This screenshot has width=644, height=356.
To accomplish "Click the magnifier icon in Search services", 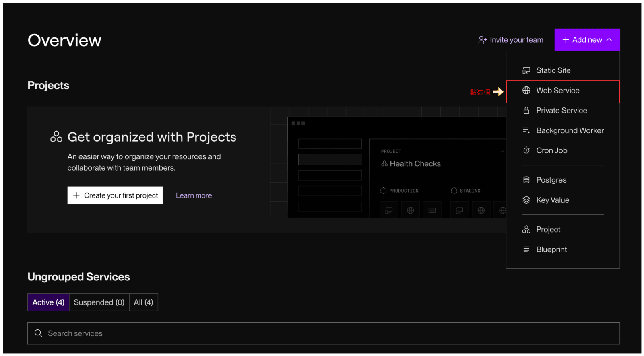I will (x=38, y=333).
